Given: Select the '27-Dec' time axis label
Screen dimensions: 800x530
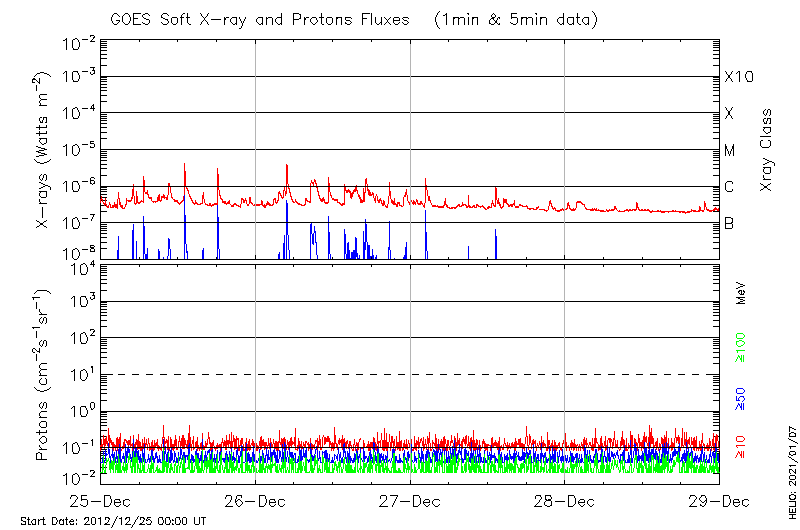Looking at the screenshot, I should coord(410,500).
